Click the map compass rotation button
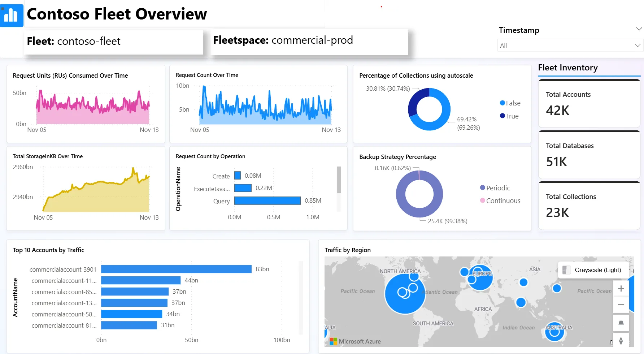The height and width of the screenshot is (354, 644). click(x=621, y=340)
